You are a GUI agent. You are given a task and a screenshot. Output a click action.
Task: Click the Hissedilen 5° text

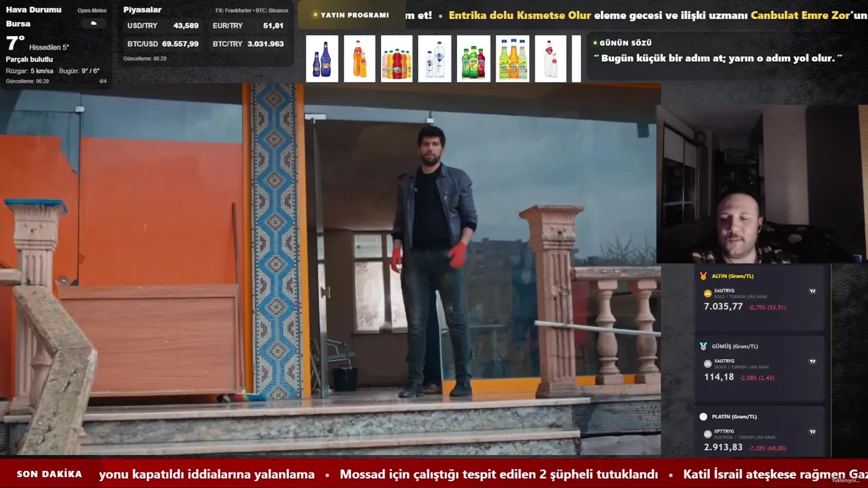(49, 47)
